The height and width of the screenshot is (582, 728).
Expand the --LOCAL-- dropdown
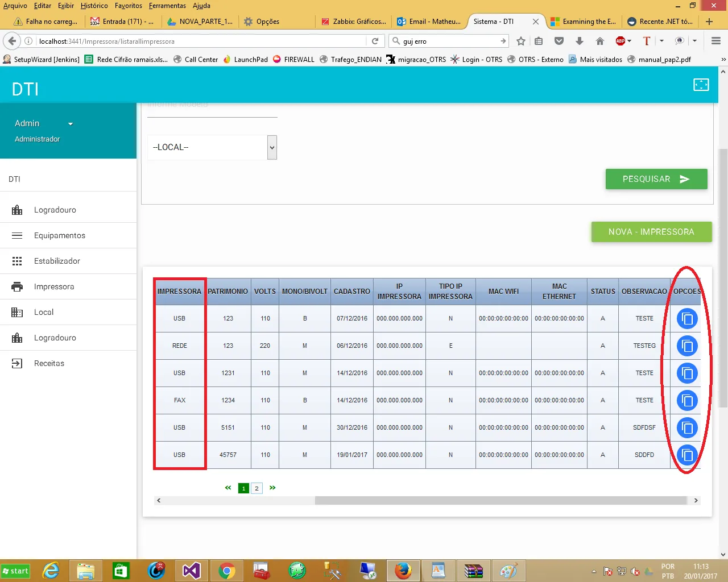tap(272, 147)
